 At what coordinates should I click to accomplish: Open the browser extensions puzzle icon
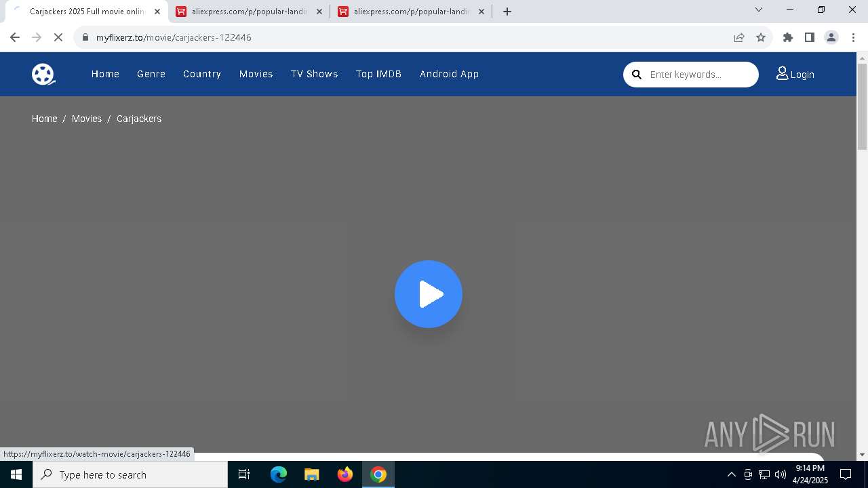pyautogui.click(x=788, y=37)
